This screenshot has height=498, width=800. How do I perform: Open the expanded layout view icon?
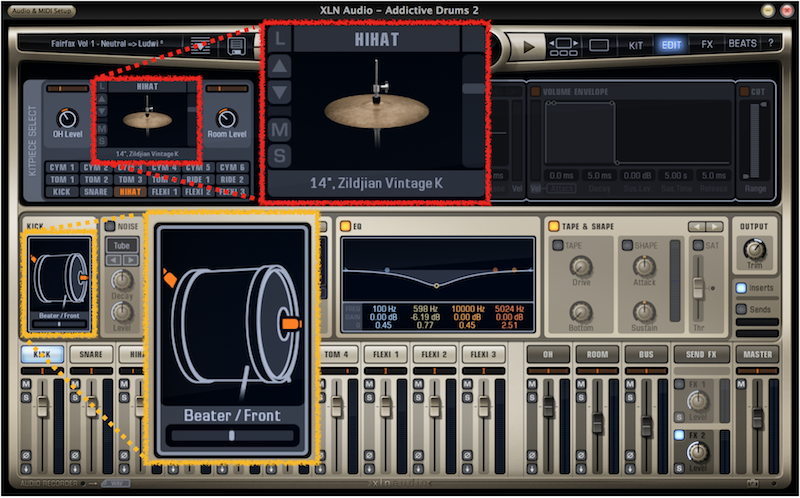[x=563, y=46]
